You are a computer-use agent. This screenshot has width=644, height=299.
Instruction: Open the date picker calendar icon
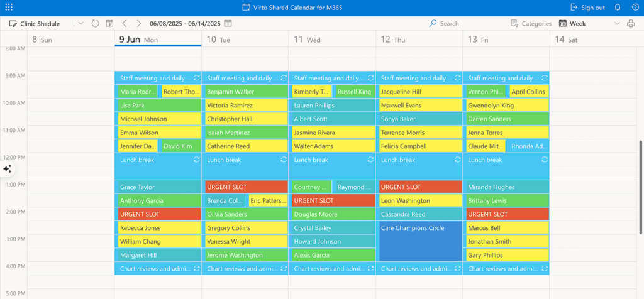pos(228,23)
